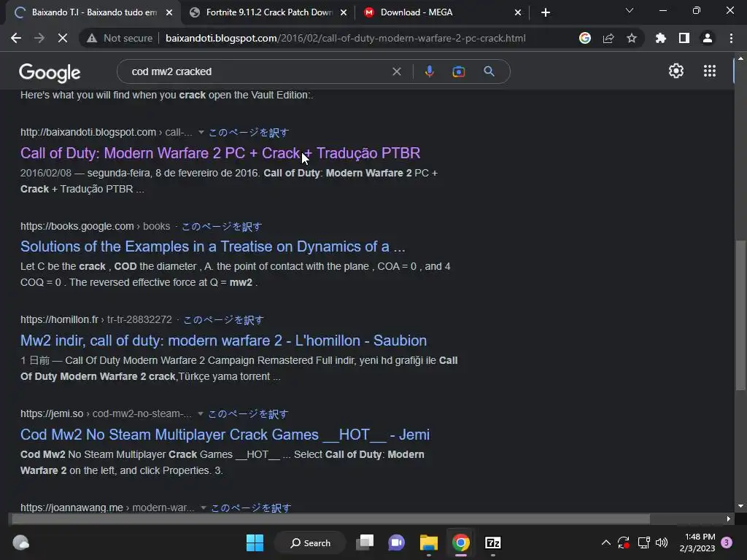Click Chrome icon on taskbar

(x=461, y=542)
